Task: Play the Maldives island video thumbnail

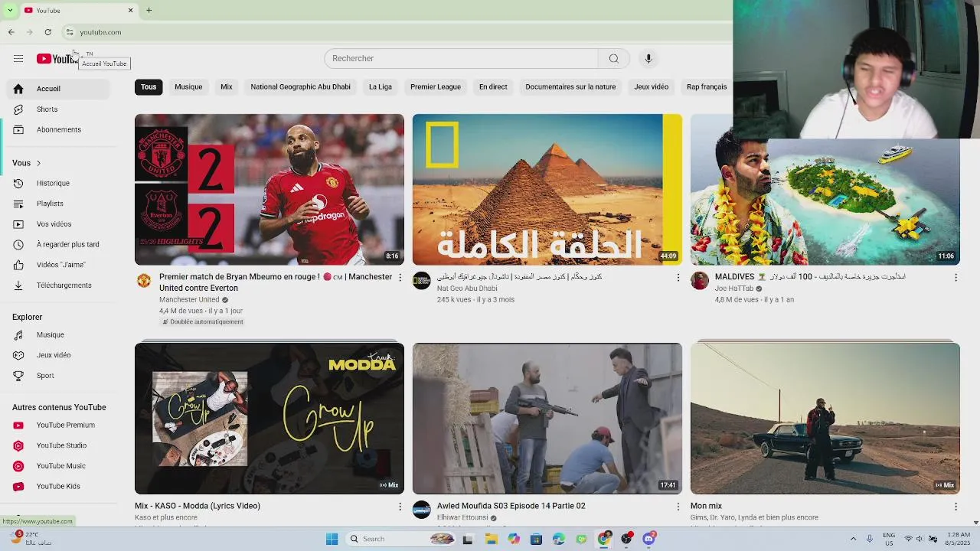Action: pyautogui.click(x=825, y=202)
